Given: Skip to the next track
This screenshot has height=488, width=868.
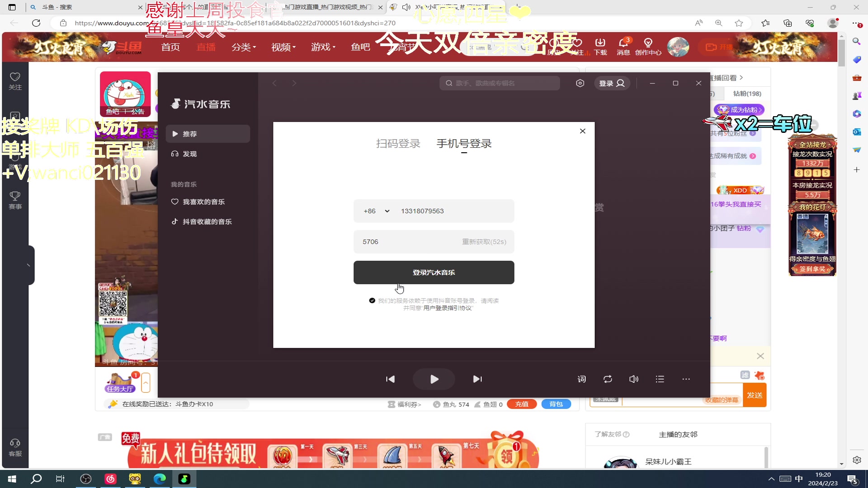Looking at the screenshot, I should point(477,379).
